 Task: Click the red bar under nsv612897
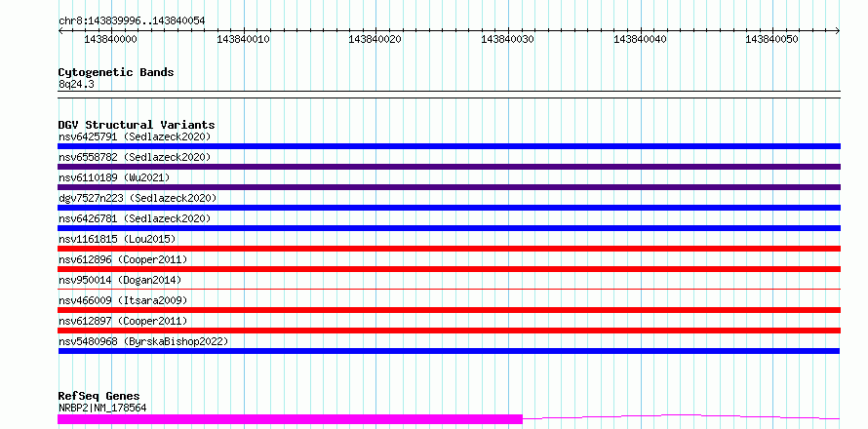(449, 331)
